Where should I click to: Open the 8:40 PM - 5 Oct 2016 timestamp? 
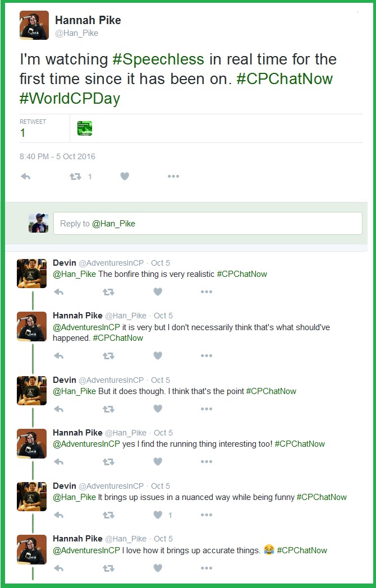pyautogui.click(x=57, y=156)
